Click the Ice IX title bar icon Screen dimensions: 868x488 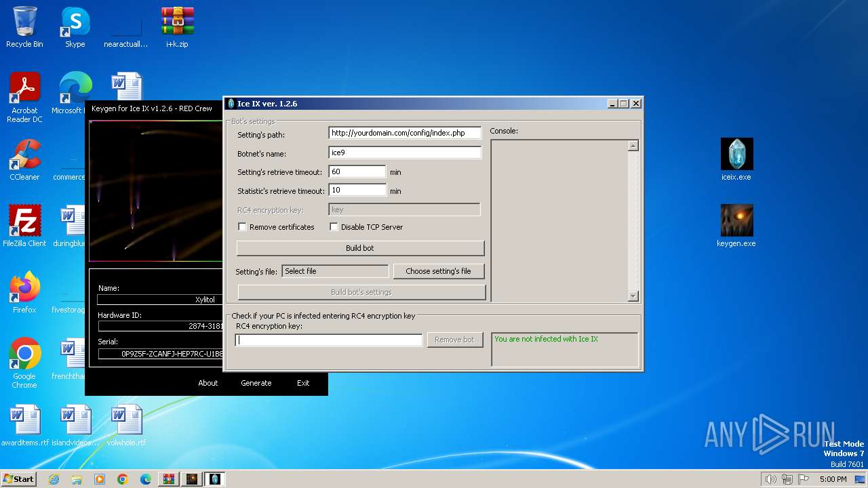coord(231,104)
